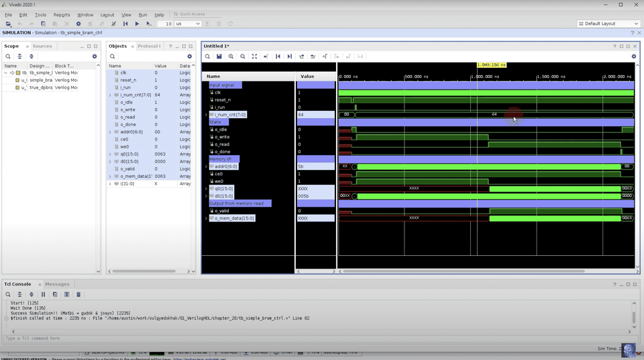
Task: Open the time unit dropdown showing us
Action: coord(188,24)
